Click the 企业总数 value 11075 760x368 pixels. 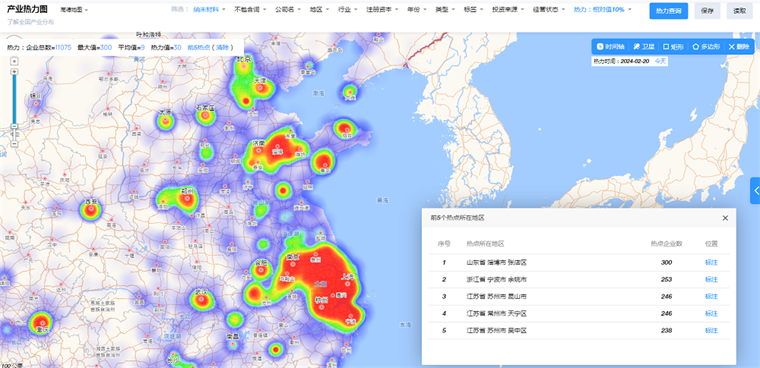pos(63,48)
